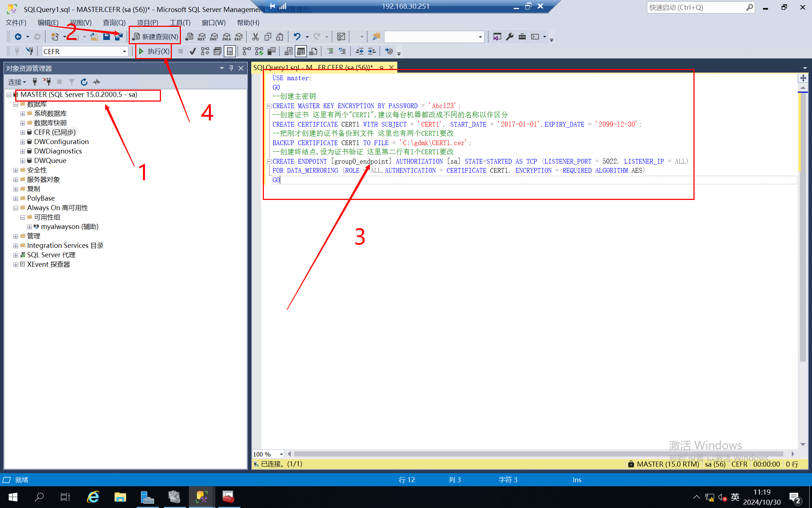Click the New Query (新建查询) button

(156, 37)
